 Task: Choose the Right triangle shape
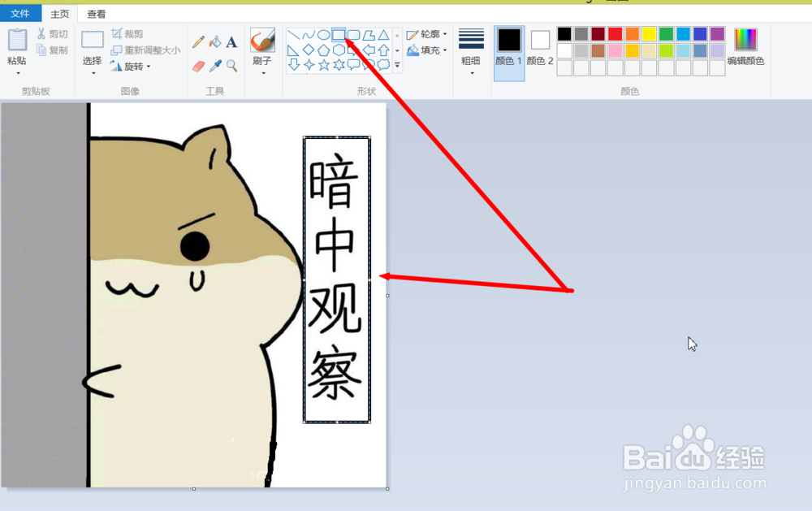pos(294,50)
